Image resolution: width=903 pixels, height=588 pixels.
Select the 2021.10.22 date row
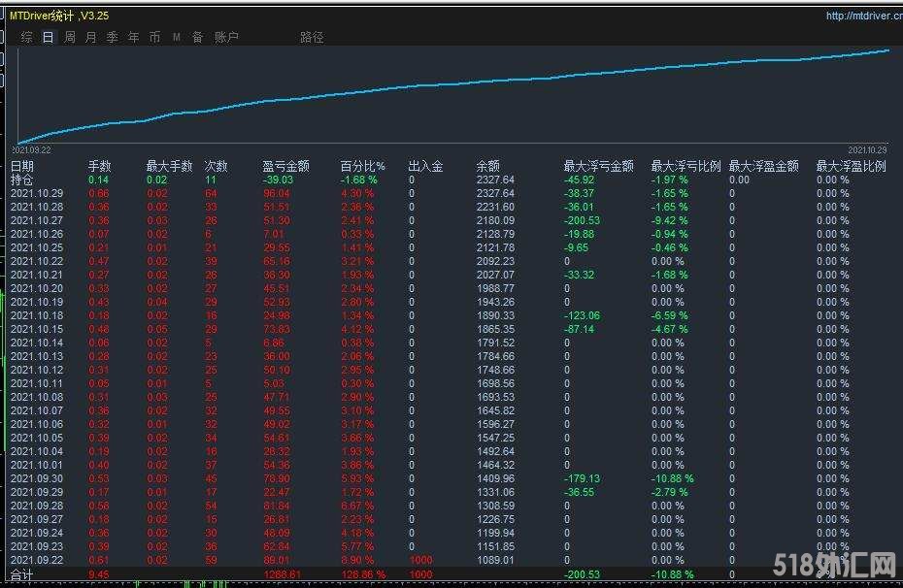[37, 261]
